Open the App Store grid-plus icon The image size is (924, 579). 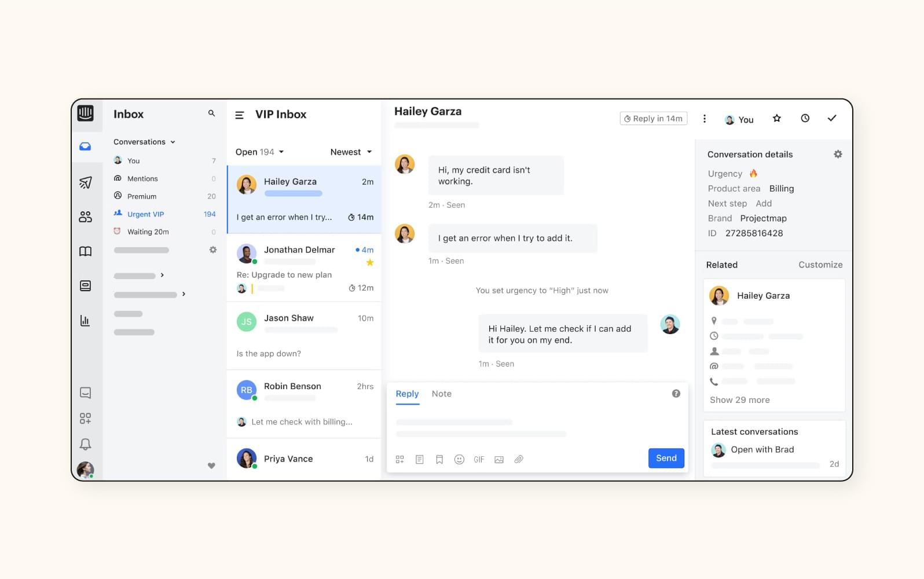(85, 418)
